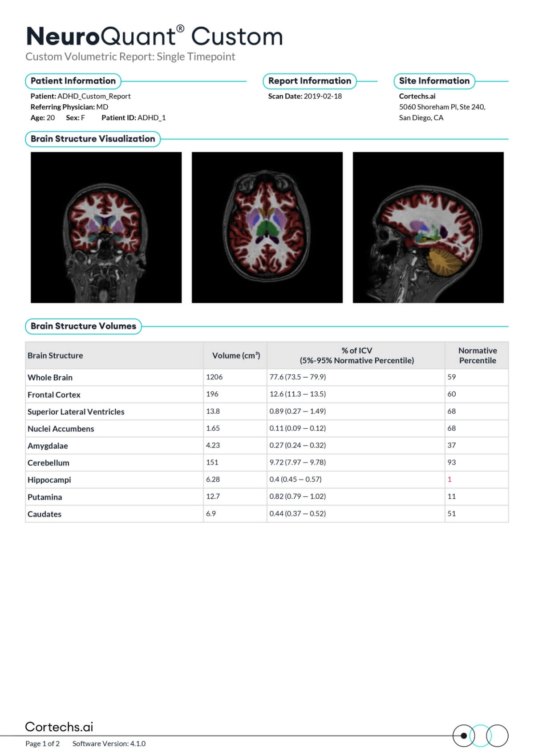
Task: Click the patient name ADHD_Custom_Report
Action: [94, 96]
